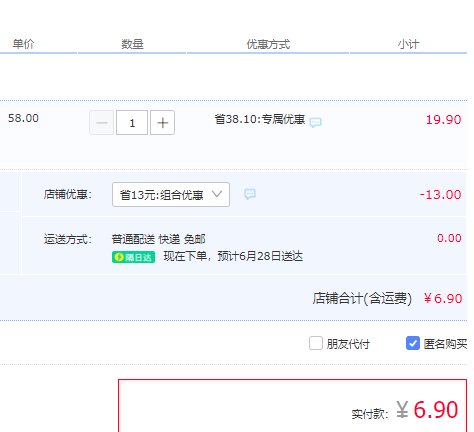Increase quantity with the plus button
The height and width of the screenshot is (432, 474).
[x=162, y=123]
